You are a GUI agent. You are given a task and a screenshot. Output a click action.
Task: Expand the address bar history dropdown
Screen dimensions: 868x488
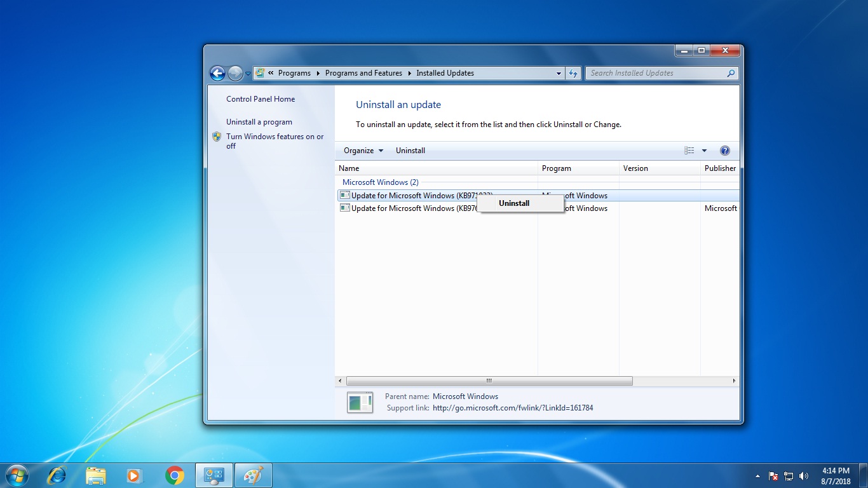[x=558, y=73]
